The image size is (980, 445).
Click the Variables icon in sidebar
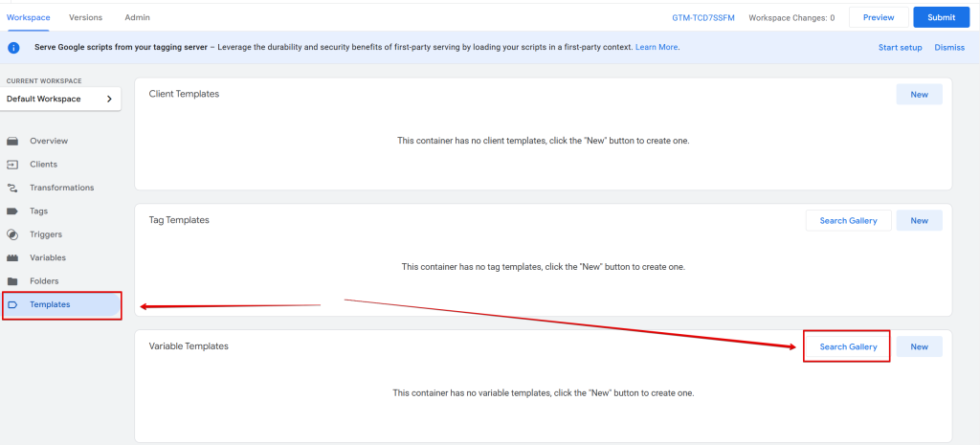coord(12,258)
